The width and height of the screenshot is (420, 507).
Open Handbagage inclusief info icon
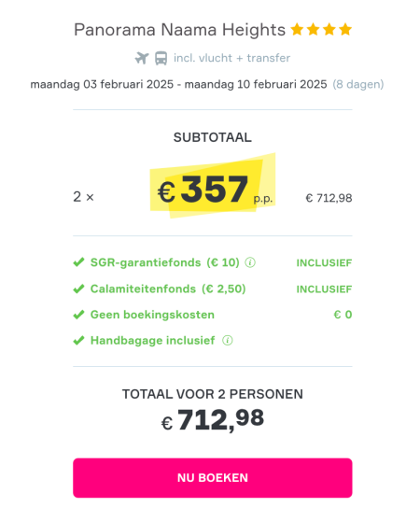(x=228, y=341)
